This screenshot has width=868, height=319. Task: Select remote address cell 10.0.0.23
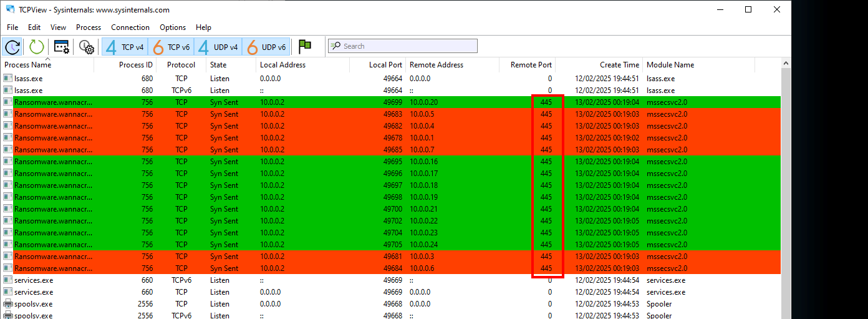coord(424,233)
